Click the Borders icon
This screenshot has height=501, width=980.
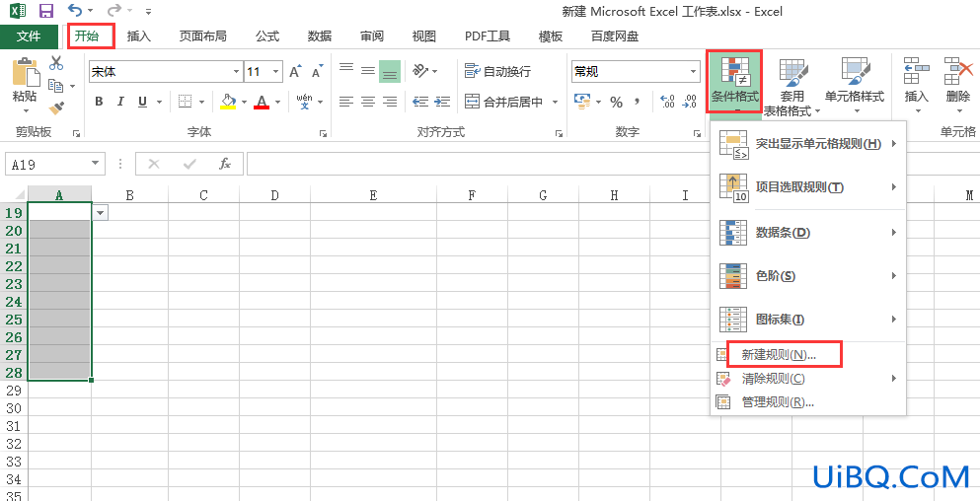click(x=185, y=102)
